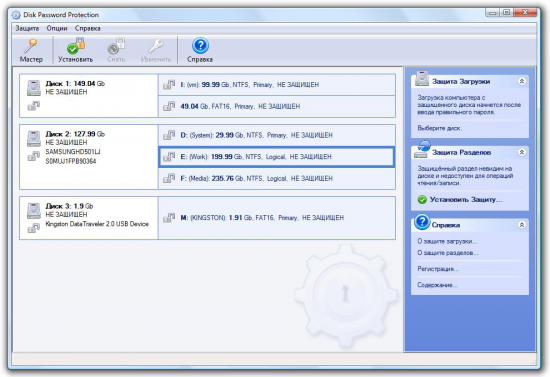
Task: Click the partition icon beside SAMSUNGHD501LJ
Action: click(x=34, y=156)
